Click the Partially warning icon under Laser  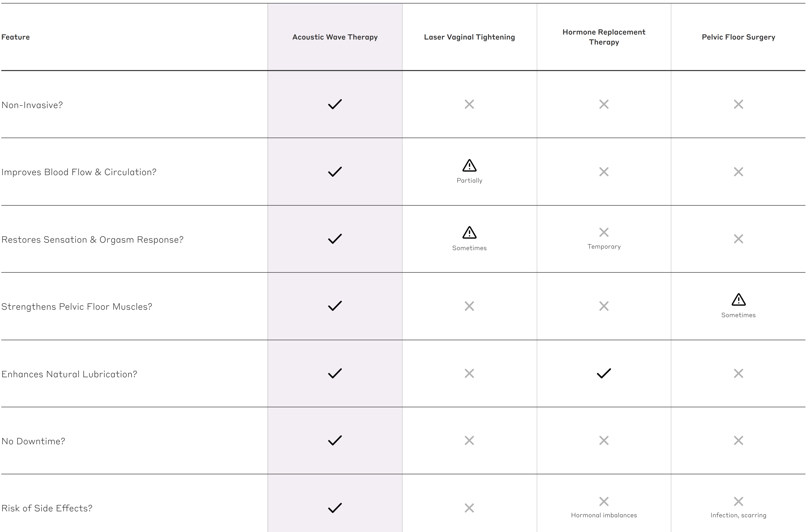[x=469, y=166]
